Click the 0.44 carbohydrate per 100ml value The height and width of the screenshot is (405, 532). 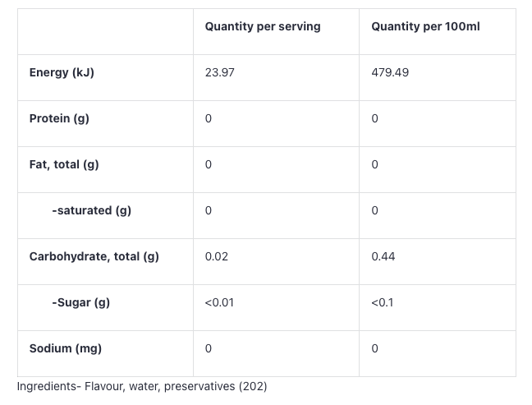(383, 256)
